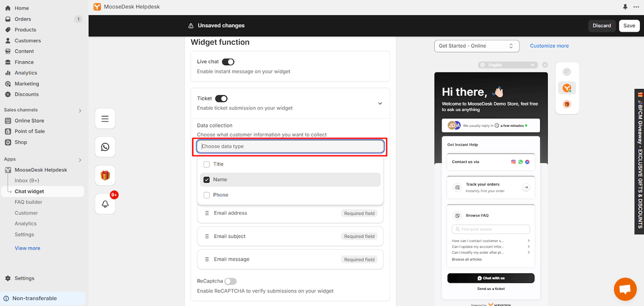Click the Email message drag handle
Viewport: 644px width, 306px height.
pyautogui.click(x=207, y=259)
